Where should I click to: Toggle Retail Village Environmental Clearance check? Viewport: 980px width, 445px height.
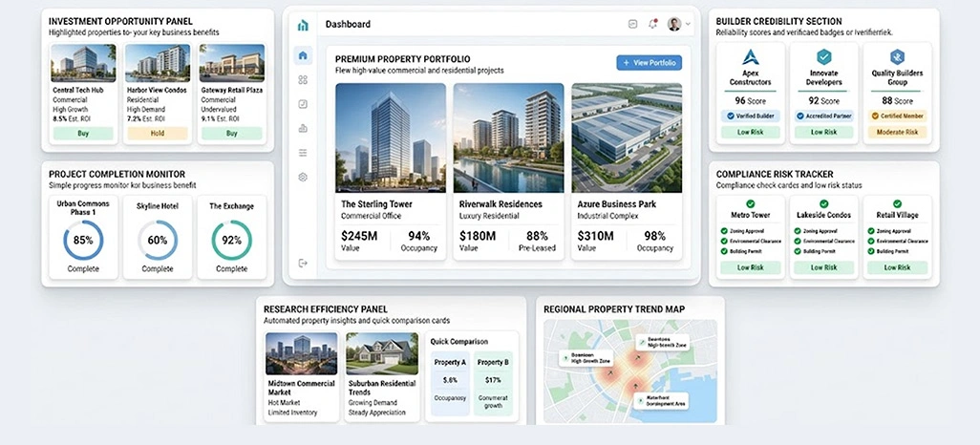pos(871,241)
